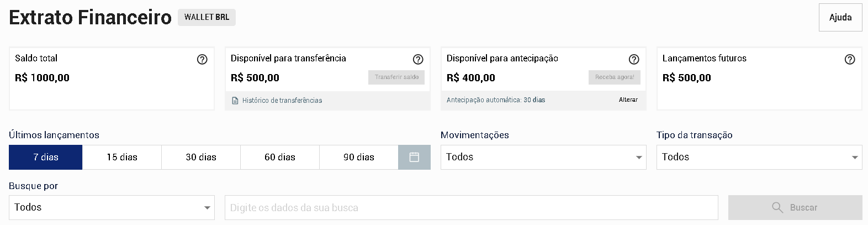The height and width of the screenshot is (225, 868).
Task: Click help icon on Lançamentos futuros card
Action: tap(850, 59)
